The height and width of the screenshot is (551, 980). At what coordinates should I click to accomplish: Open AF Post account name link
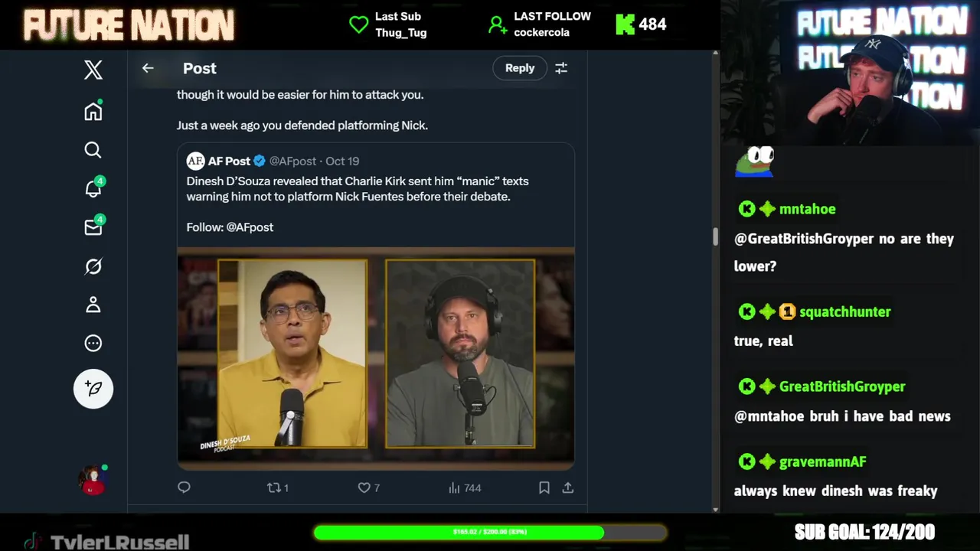(x=229, y=161)
